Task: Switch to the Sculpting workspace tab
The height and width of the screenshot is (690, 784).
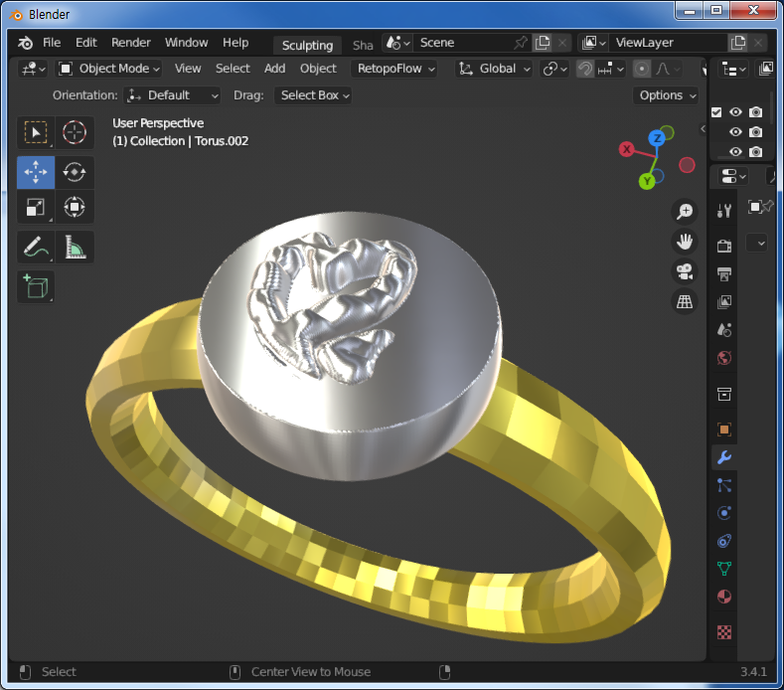Action: [x=307, y=45]
